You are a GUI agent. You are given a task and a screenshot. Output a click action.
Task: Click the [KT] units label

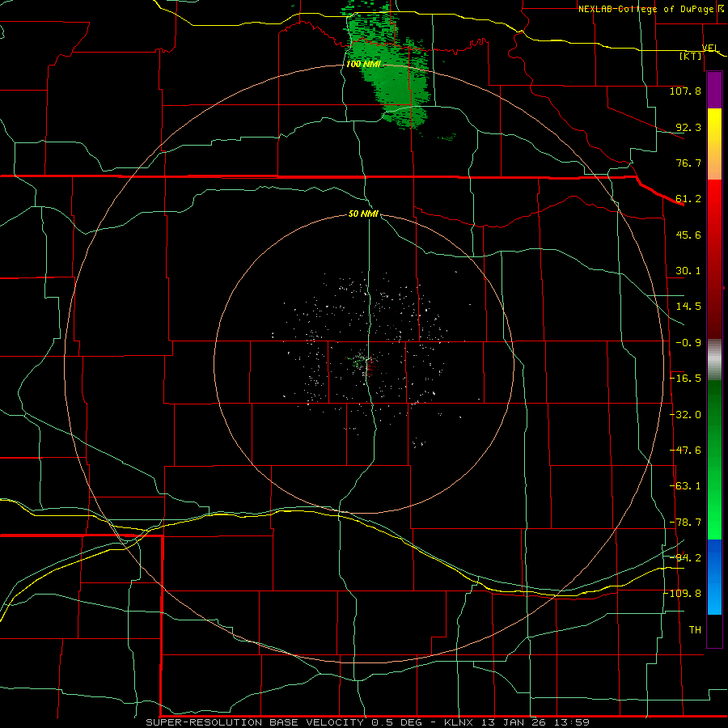point(691,56)
